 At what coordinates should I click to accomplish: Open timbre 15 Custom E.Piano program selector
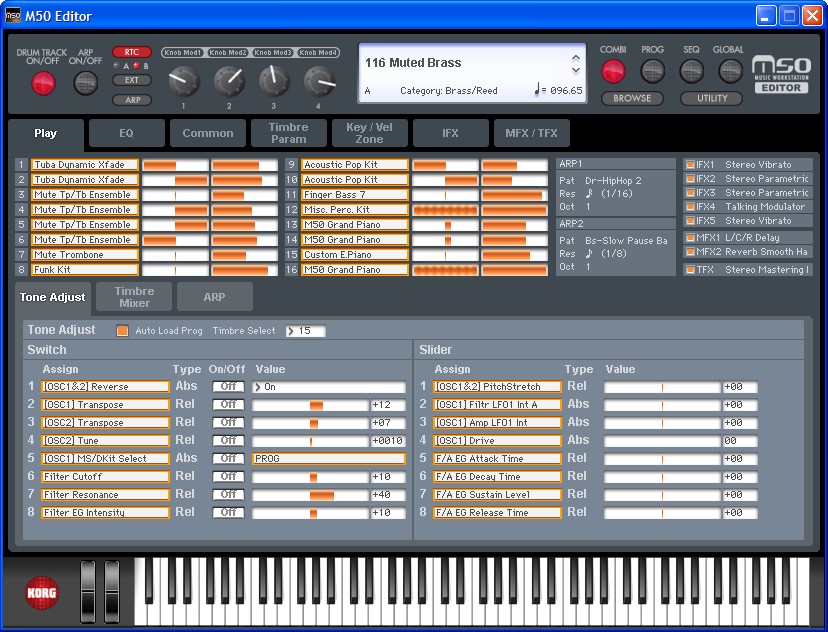point(355,254)
